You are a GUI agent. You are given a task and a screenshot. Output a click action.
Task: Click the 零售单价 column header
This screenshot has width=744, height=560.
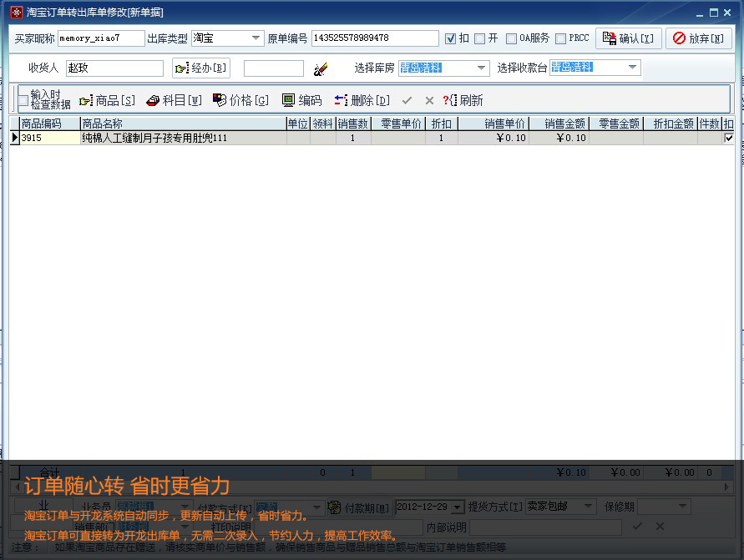(398, 124)
